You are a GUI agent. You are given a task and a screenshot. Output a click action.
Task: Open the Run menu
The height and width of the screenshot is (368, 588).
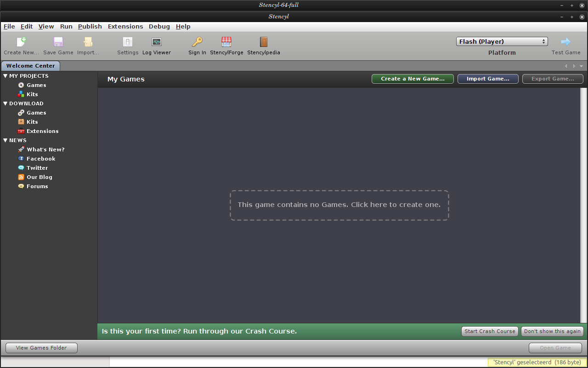pyautogui.click(x=66, y=26)
